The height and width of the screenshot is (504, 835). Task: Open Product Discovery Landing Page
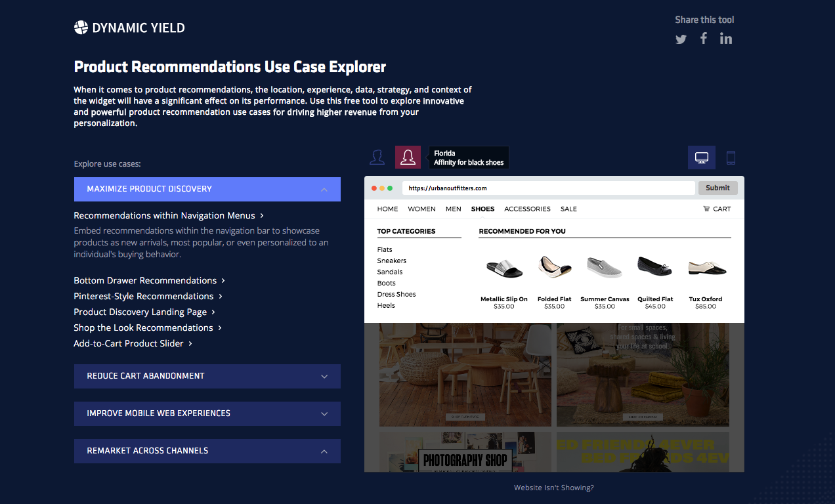(x=144, y=312)
